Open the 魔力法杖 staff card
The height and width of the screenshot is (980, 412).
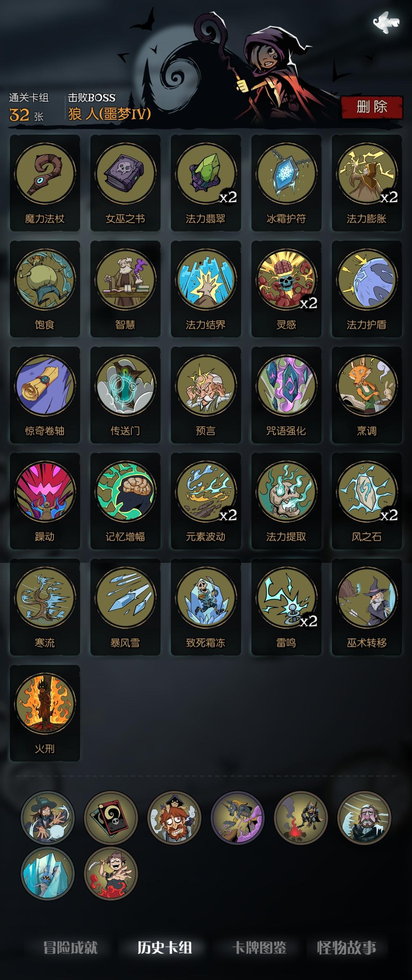45,183
